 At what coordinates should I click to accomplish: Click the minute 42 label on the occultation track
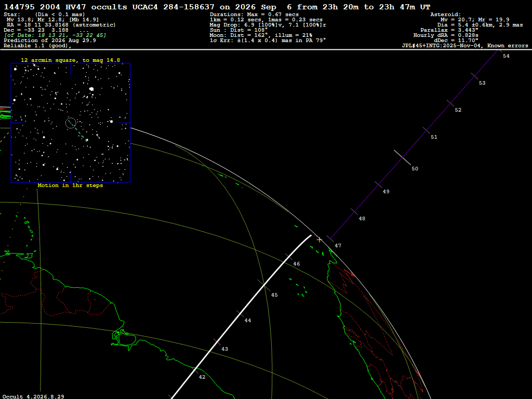tap(202, 377)
